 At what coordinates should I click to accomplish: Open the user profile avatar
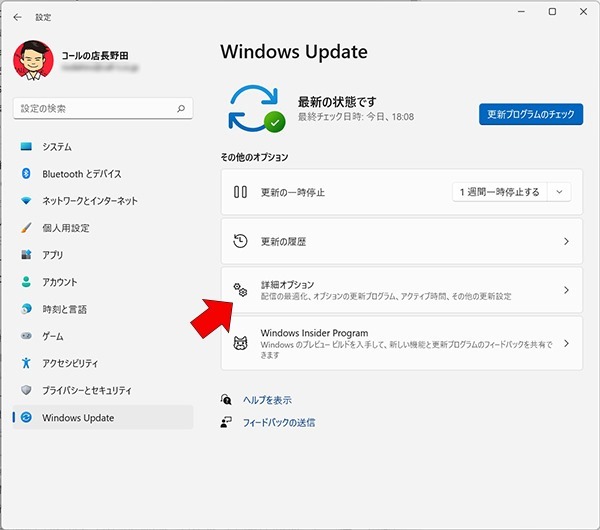tap(33, 60)
